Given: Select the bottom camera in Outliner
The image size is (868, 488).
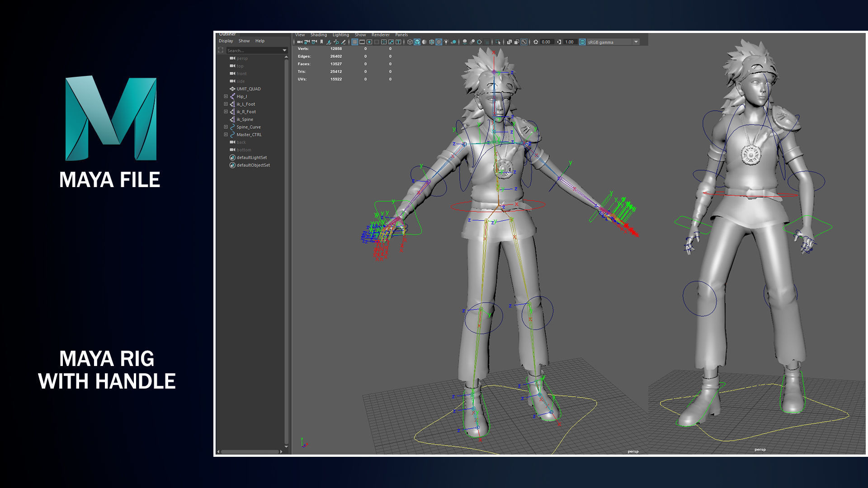Looking at the screenshot, I should 244,150.
